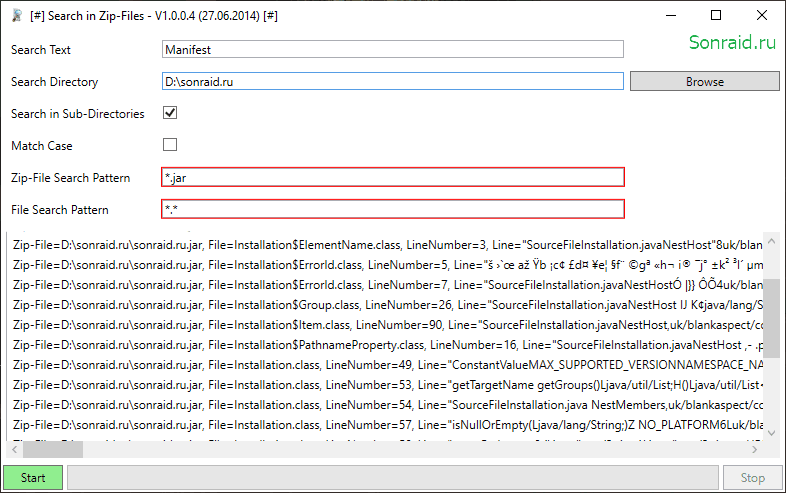
Task: Click the File Search Pattern field
Action: [392, 209]
